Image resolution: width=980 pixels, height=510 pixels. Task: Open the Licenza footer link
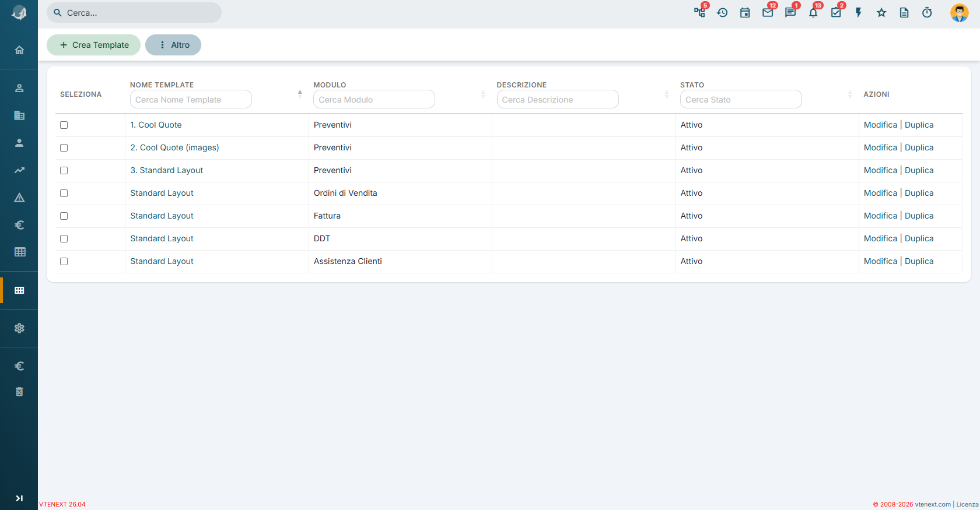tap(967, 504)
